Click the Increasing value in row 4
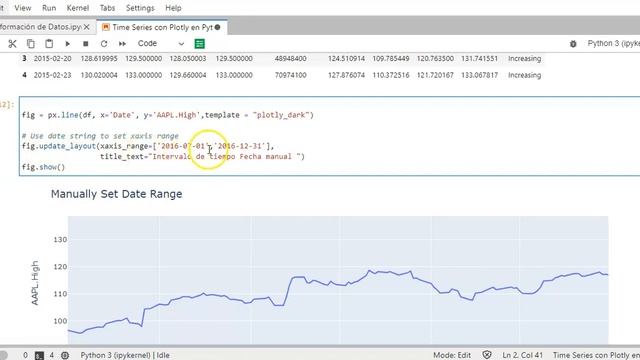 pos(524,75)
